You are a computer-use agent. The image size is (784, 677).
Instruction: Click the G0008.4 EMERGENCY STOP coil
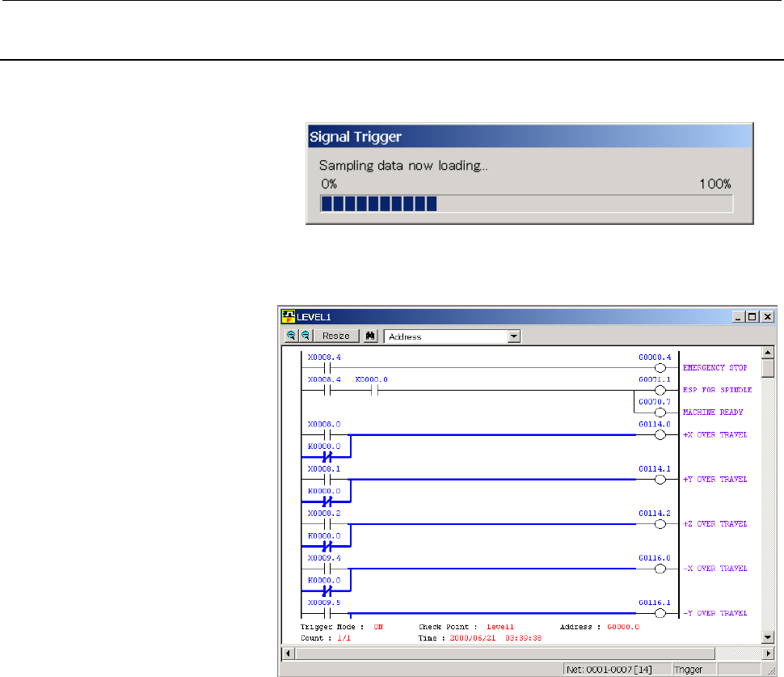coord(660,366)
